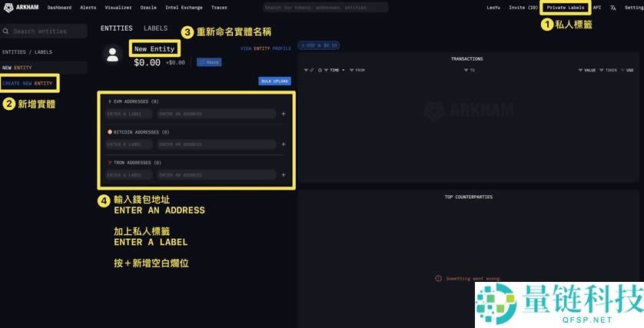Image resolution: width=644 pixels, height=328 pixels.
Task: Open the Alerts page
Action: click(88, 8)
